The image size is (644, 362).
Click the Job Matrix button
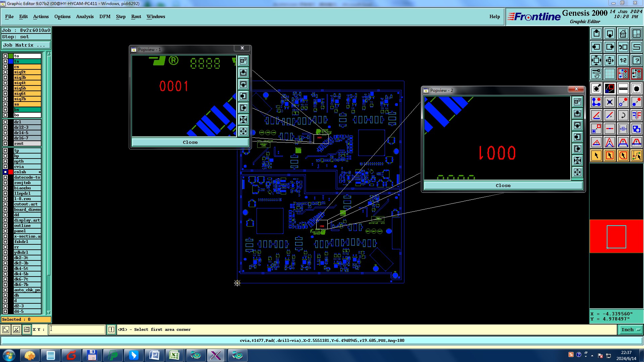pyautogui.click(x=26, y=45)
